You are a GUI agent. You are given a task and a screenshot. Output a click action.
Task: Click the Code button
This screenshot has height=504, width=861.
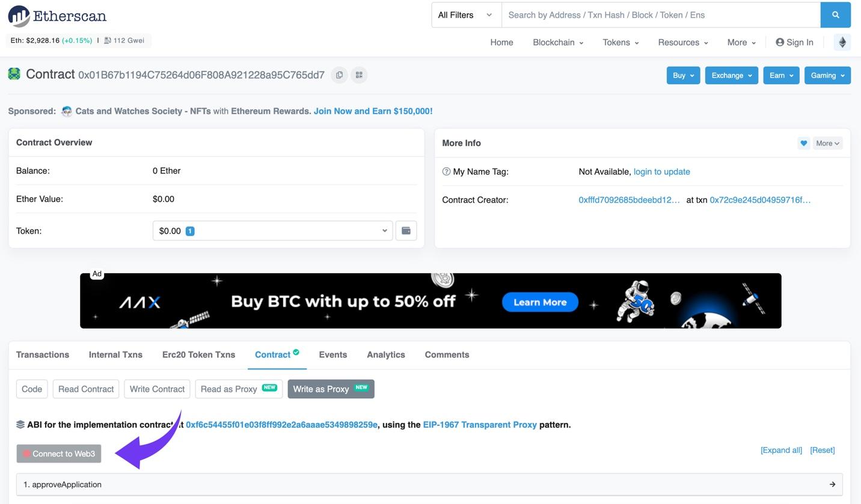coord(32,389)
